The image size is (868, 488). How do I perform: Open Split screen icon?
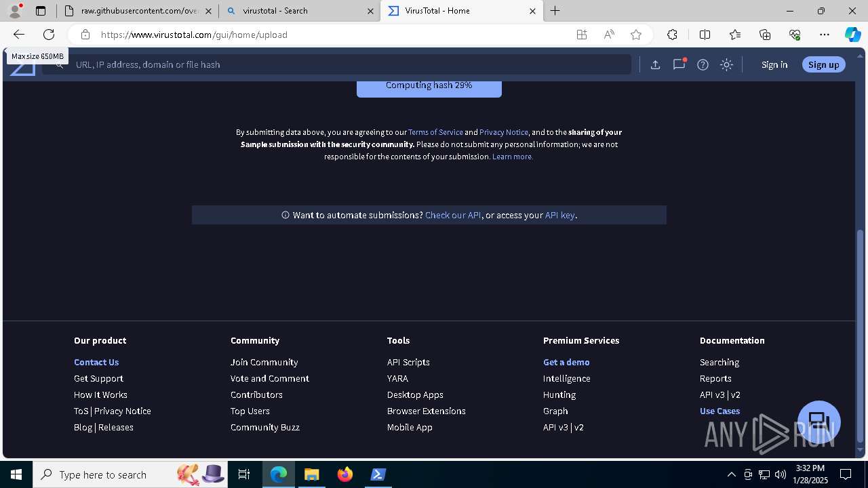coord(705,35)
